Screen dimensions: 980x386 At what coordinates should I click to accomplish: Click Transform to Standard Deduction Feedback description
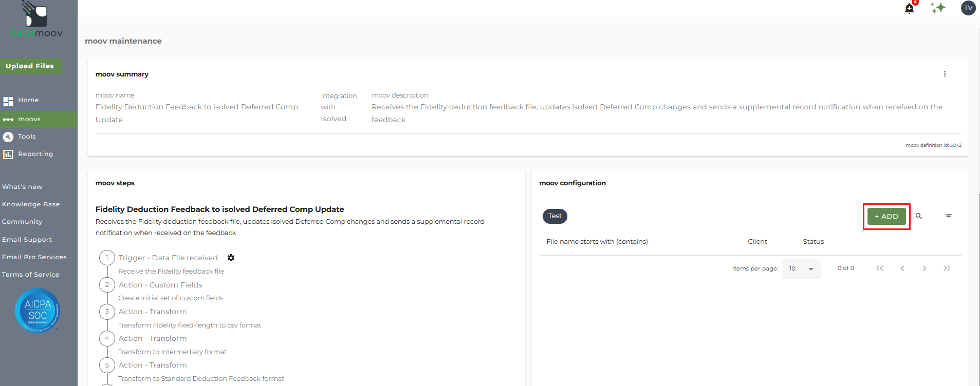[x=201, y=378]
